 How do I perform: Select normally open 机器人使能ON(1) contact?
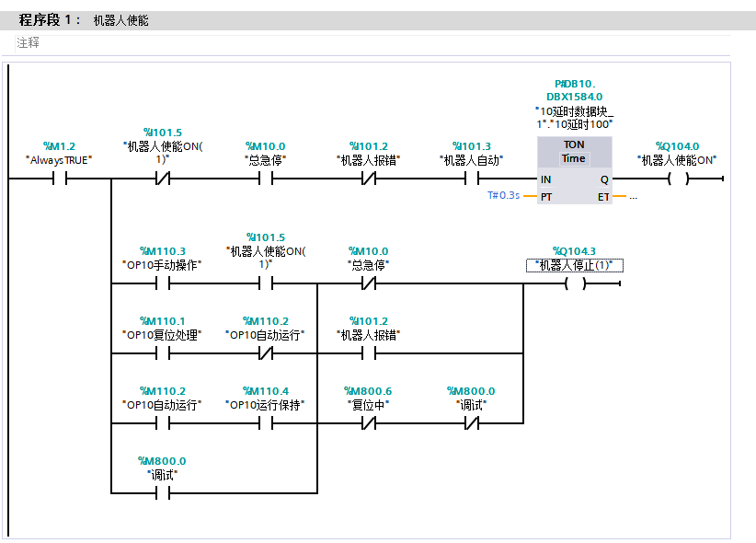(266, 283)
